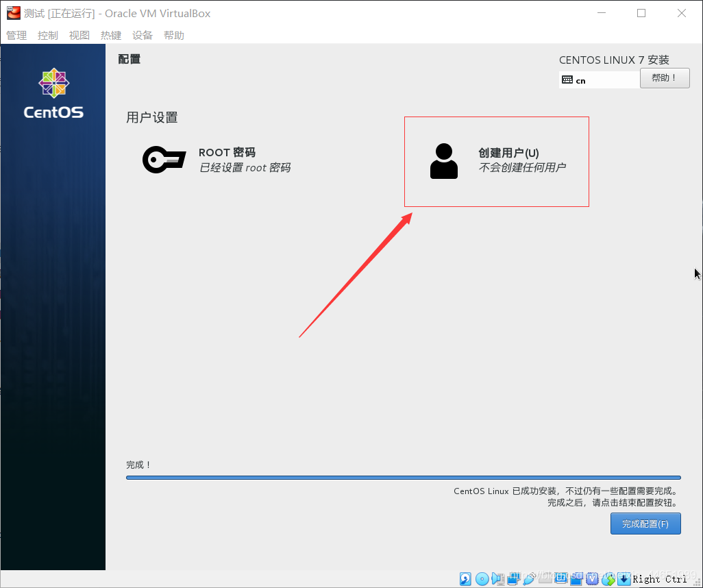Click the optical disk status icon
Image resolution: width=703 pixels, height=588 pixels.
pyautogui.click(x=482, y=578)
